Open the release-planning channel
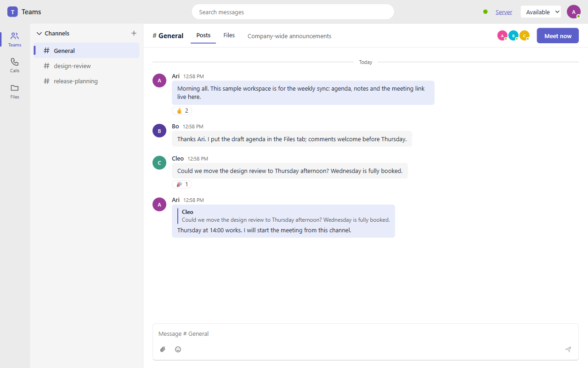 click(x=86, y=81)
